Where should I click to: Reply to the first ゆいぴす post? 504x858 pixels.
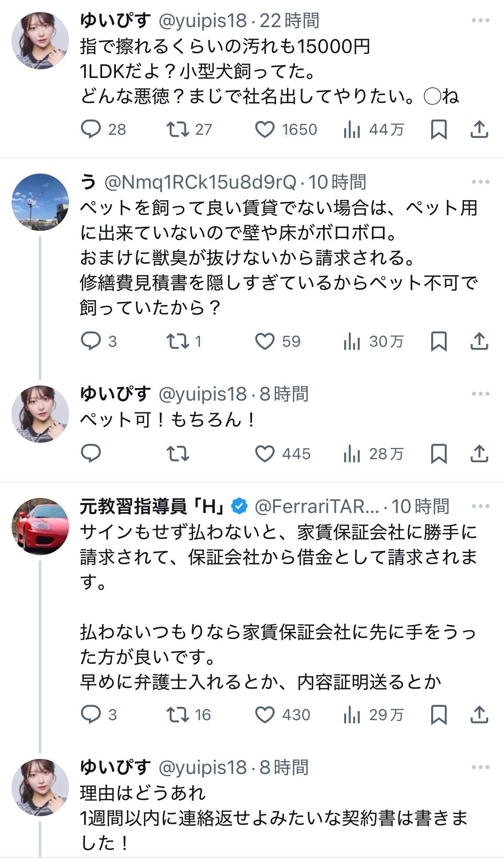click(91, 129)
